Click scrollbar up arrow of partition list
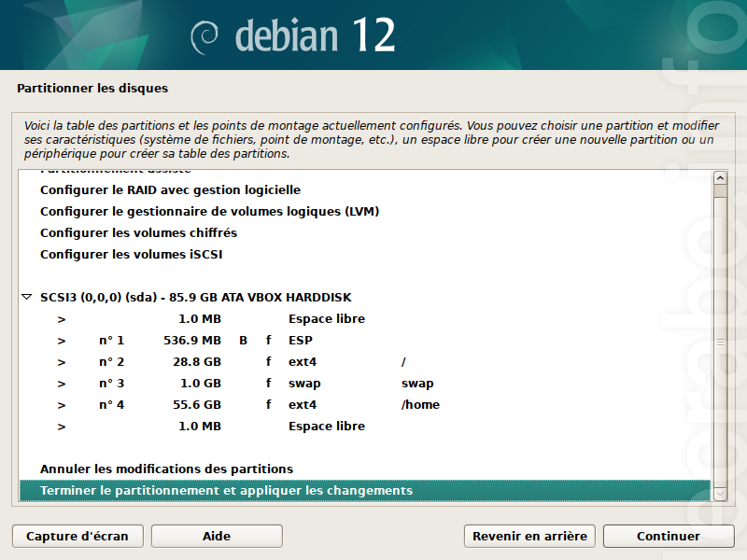This screenshot has height=560, width=747. [x=720, y=178]
